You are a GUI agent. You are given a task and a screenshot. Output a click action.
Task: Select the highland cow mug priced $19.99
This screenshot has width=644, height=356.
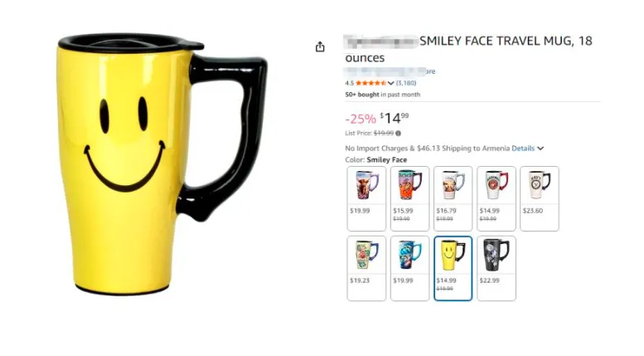coord(366,198)
